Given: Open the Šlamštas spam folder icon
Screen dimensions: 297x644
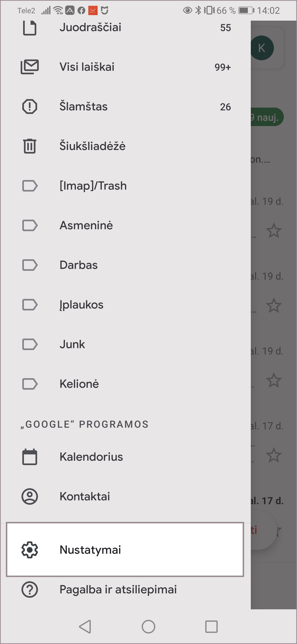Looking at the screenshot, I should click(x=30, y=107).
